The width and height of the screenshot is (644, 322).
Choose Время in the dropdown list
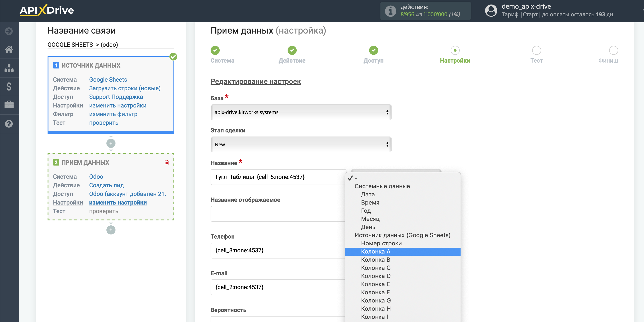coord(403,202)
